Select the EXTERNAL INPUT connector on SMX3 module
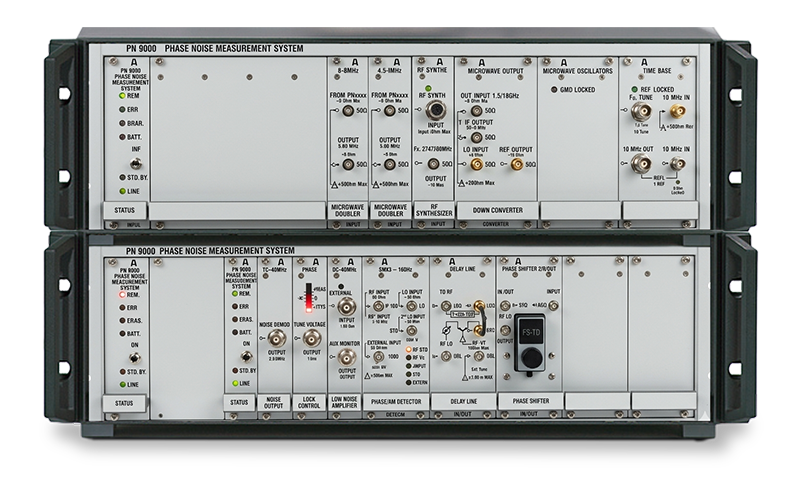The image size is (800, 487). [379, 356]
